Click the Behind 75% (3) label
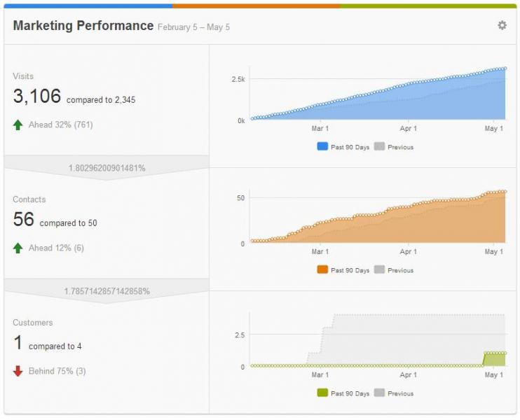The width and height of the screenshot is (520, 420). [57, 371]
